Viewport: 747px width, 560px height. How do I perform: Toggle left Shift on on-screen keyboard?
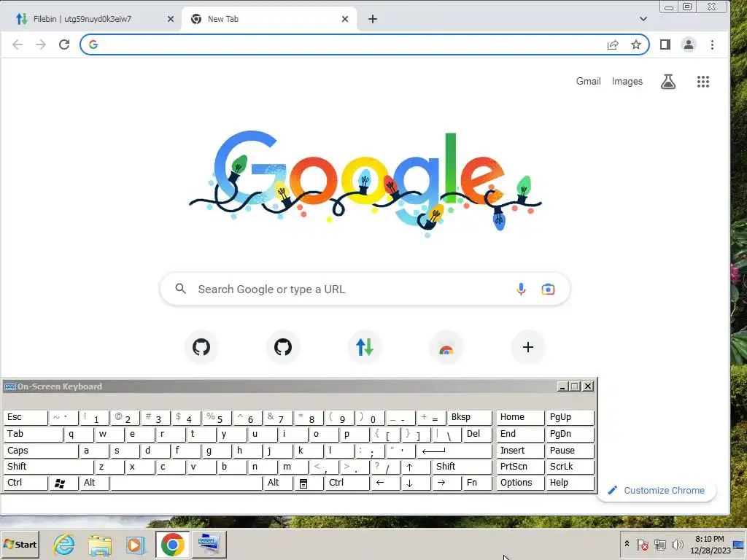point(48,467)
